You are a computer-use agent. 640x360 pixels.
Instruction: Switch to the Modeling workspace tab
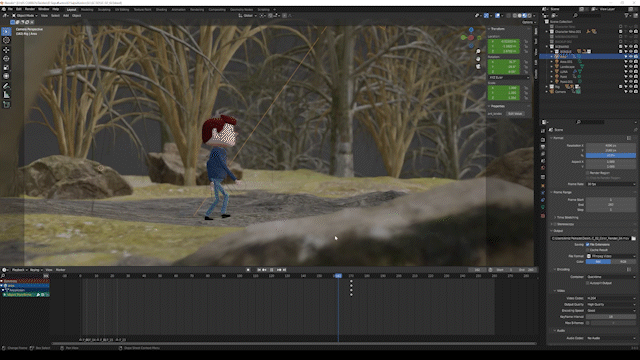tap(87, 9)
